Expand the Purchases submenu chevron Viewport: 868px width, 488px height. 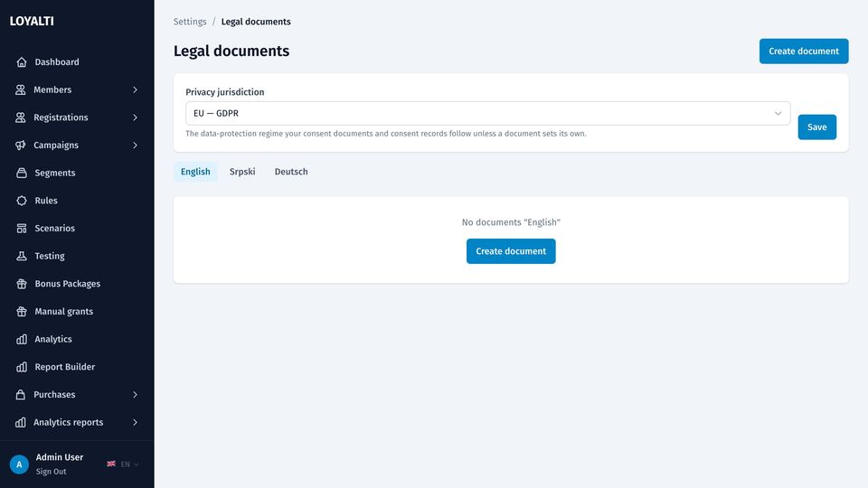[135, 395]
